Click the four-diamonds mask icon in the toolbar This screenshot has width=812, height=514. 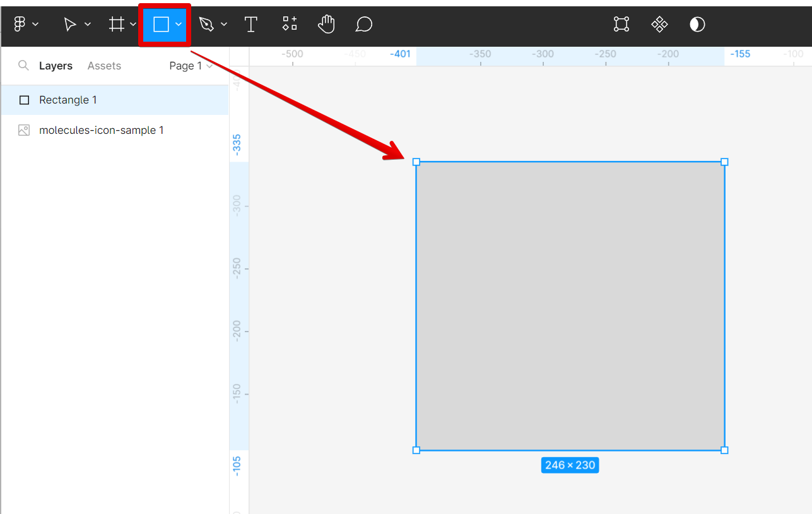[x=659, y=24]
